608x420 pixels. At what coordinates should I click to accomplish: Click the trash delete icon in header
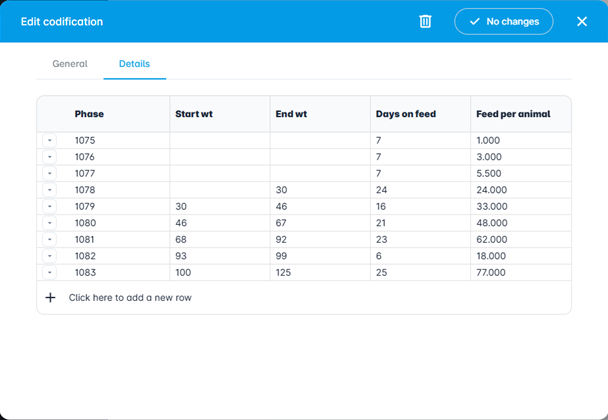click(x=425, y=21)
